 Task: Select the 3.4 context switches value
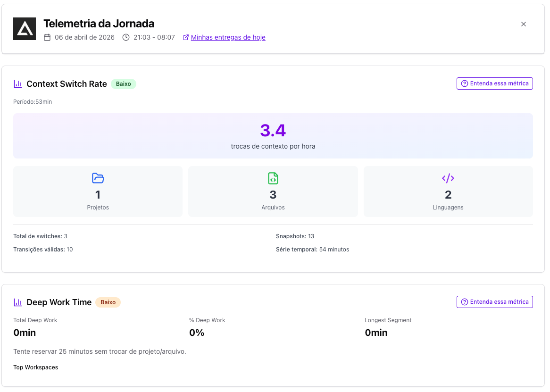273,131
